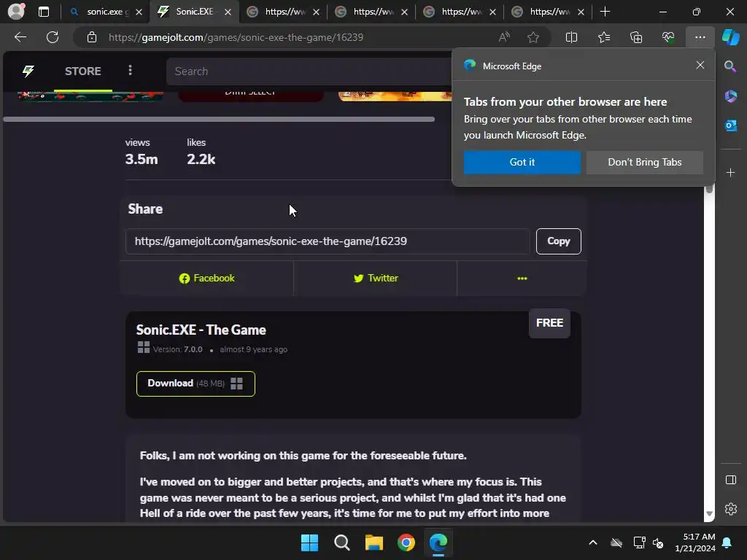Copy the share URL
Image resolution: width=747 pixels, height=560 pixels.
558,241
